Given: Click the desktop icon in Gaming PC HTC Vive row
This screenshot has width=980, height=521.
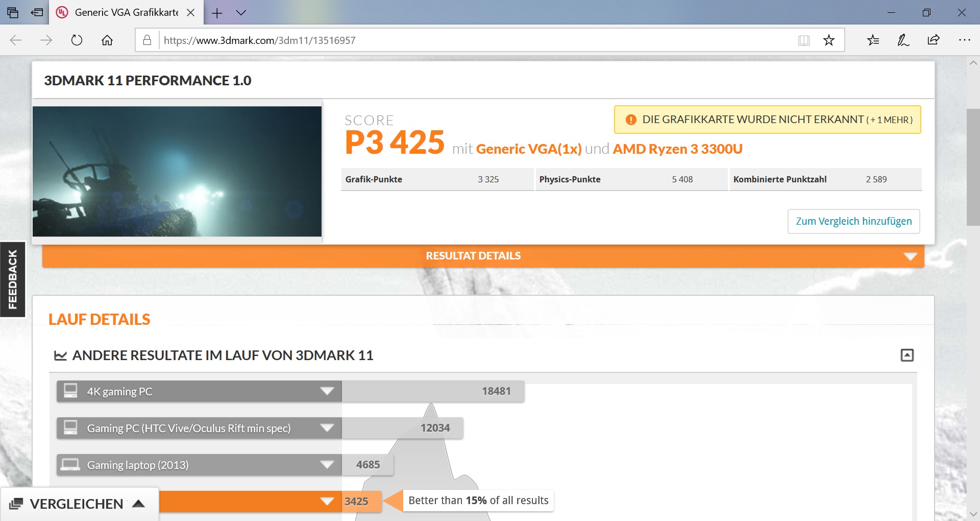Looking at the screenshot, I should pyautogui.click(x=70, y=428).
